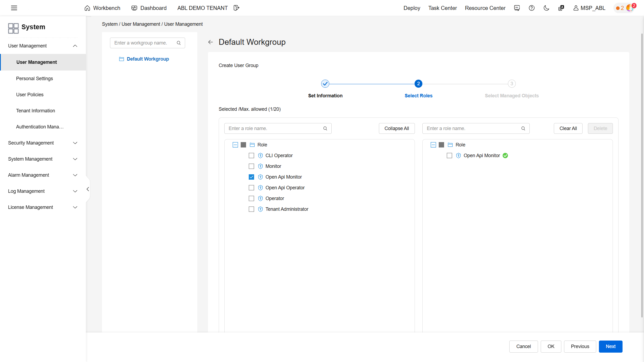Expand the Security Management menu

(x=43, y=143)
